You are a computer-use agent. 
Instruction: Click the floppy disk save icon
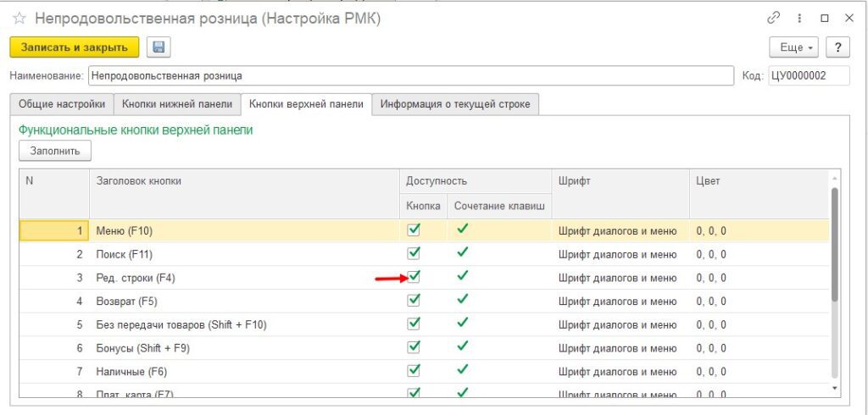tap(159, 47)
